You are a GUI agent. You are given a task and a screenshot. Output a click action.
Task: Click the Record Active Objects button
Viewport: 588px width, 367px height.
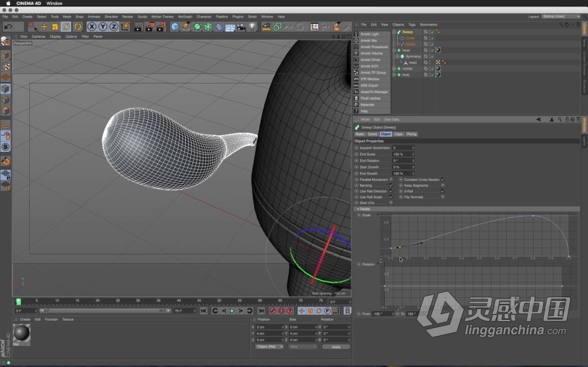(273, 311)
